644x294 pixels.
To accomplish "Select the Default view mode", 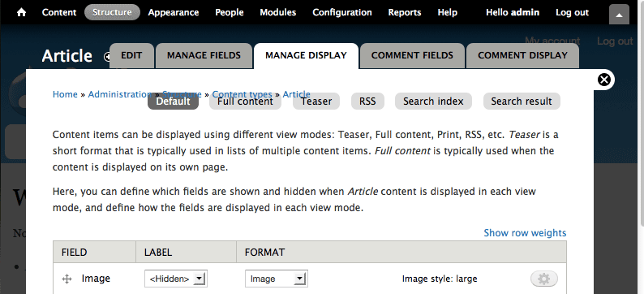I will [x=173, y=102].
